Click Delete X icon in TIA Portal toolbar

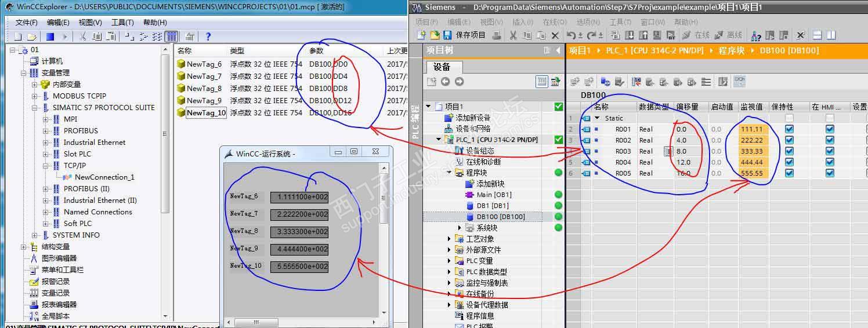pos(555,35)
